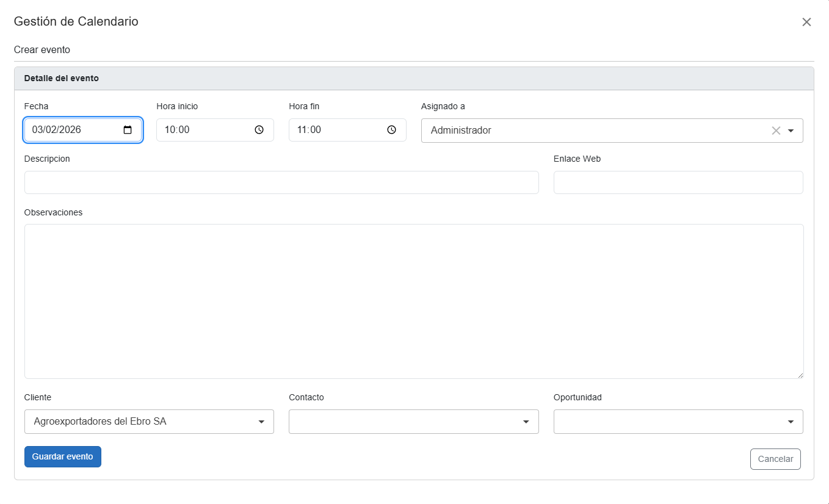This screenshot has width=829, height=504.
Task: Select the year 2026 in Fecha field
Action: 70,130
